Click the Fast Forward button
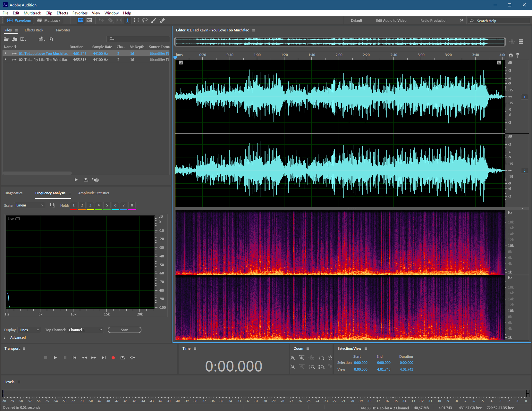This screenshot has height=411, width=532. coord(94,357)
